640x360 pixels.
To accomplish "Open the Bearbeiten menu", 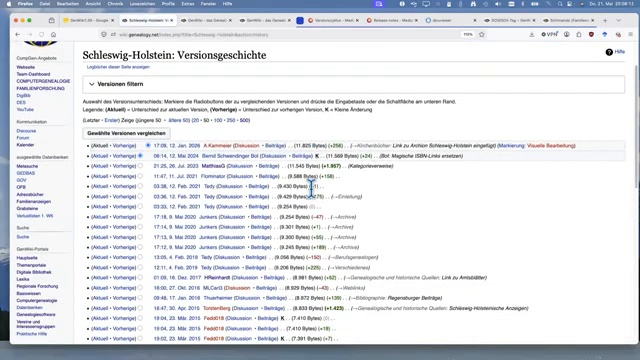I will 68,4.
